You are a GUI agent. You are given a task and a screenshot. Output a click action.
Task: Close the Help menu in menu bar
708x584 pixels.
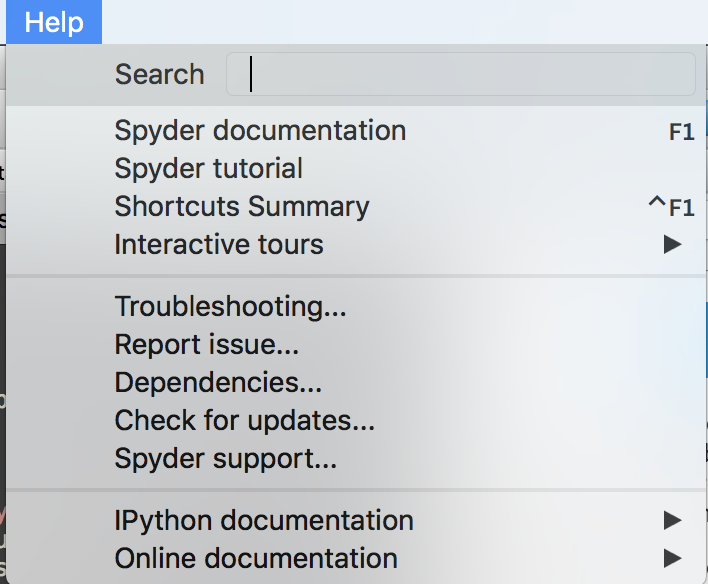coord(54,22)
